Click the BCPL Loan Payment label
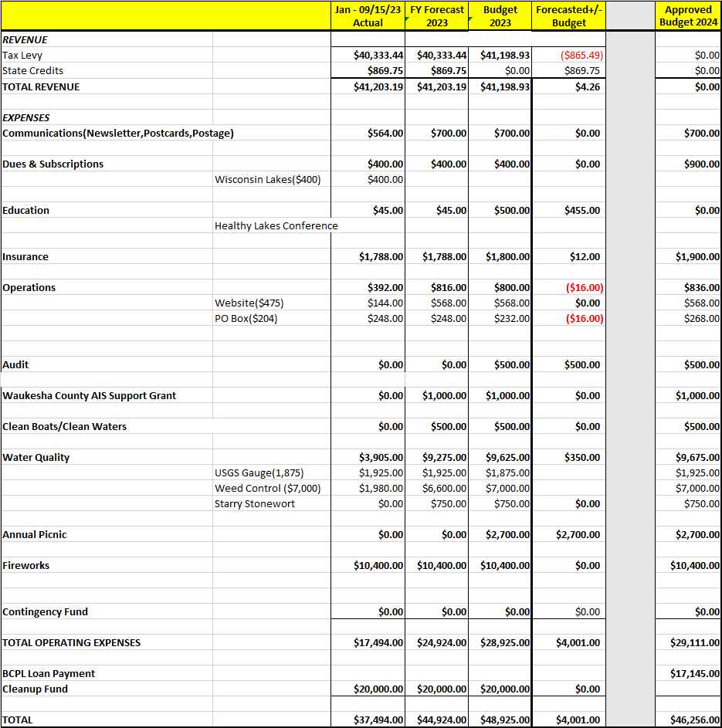This screenshot has width=722, height=728. 49,674
